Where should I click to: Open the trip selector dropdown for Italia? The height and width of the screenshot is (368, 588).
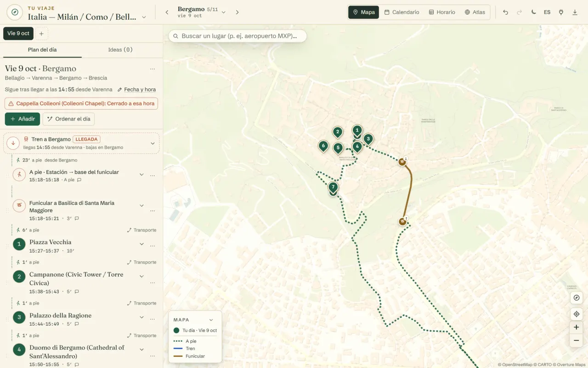144,17
